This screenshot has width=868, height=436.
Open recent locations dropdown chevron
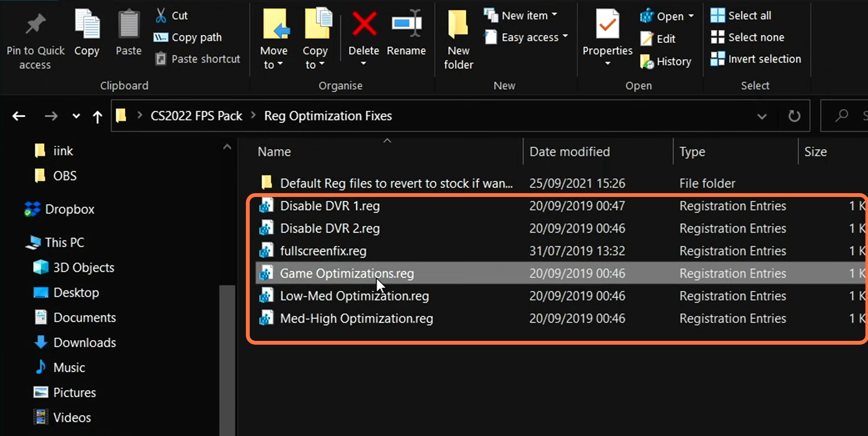(76, 116)
